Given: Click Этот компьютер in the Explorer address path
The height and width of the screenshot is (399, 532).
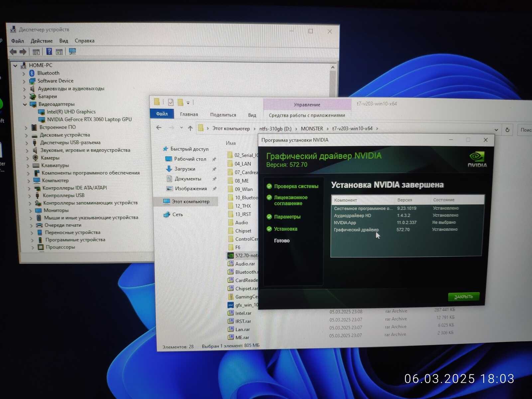Looking at the screenshot, I should 231,128.
